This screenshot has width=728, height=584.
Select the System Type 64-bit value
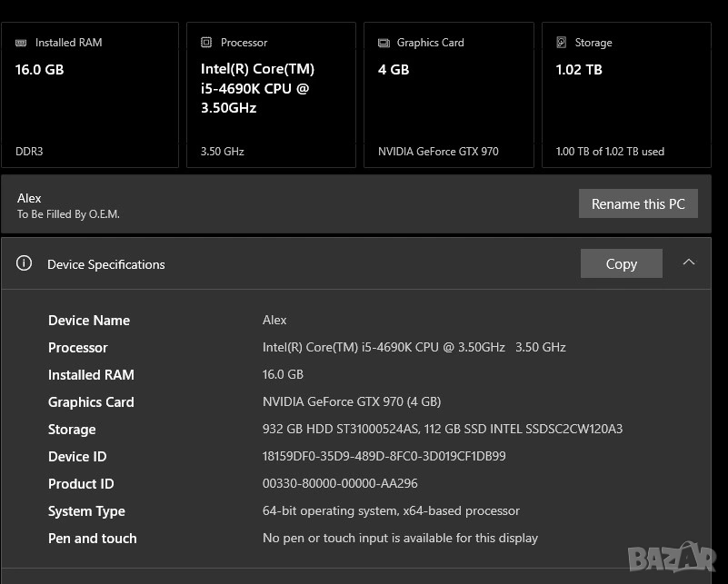coord(391,510)
